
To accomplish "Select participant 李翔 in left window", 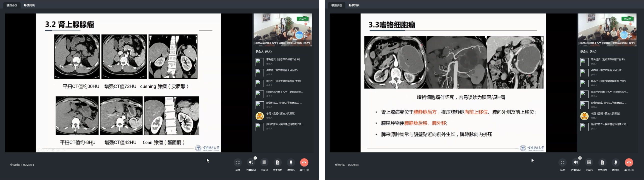I will pyautogui.click(x=283, y=115).
